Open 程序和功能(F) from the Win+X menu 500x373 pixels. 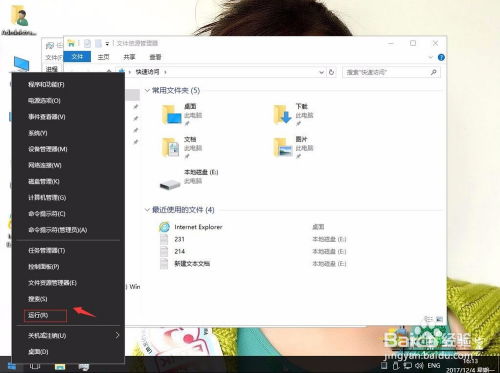(x=46, y=84)
